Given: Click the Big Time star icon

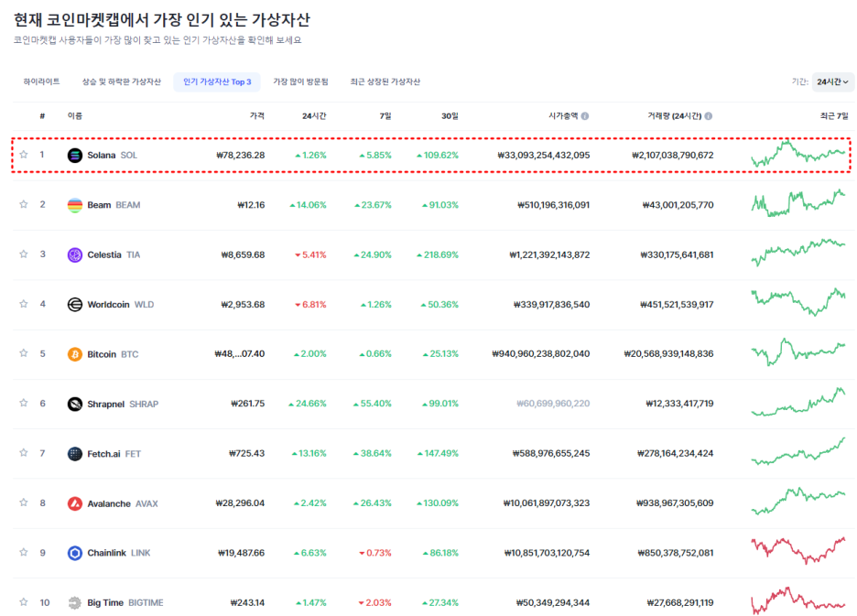Looking at the screenshot, I should 24,601.
